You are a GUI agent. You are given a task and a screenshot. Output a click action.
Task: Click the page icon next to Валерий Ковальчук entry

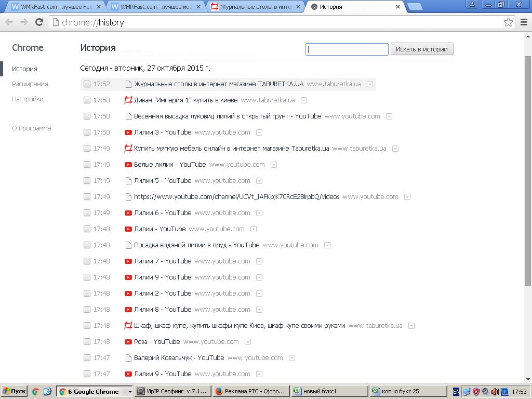point(128,357)
